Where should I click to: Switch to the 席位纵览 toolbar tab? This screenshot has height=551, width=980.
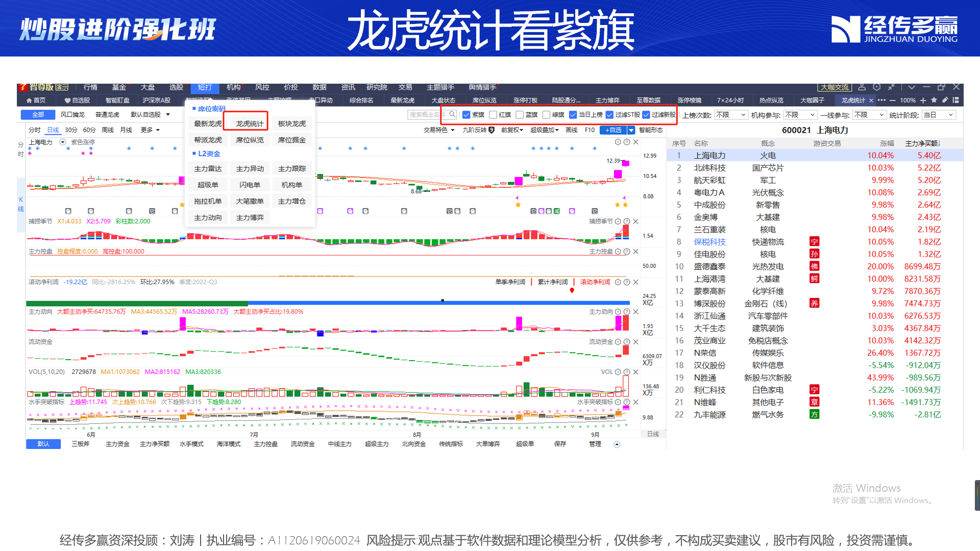(484, 101)
